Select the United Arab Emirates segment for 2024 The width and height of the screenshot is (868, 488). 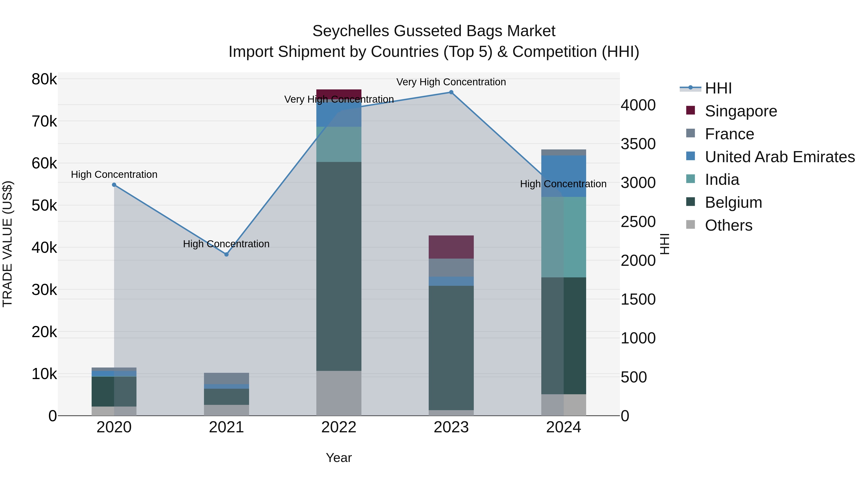pyautogui.click(x=564, y=176)
